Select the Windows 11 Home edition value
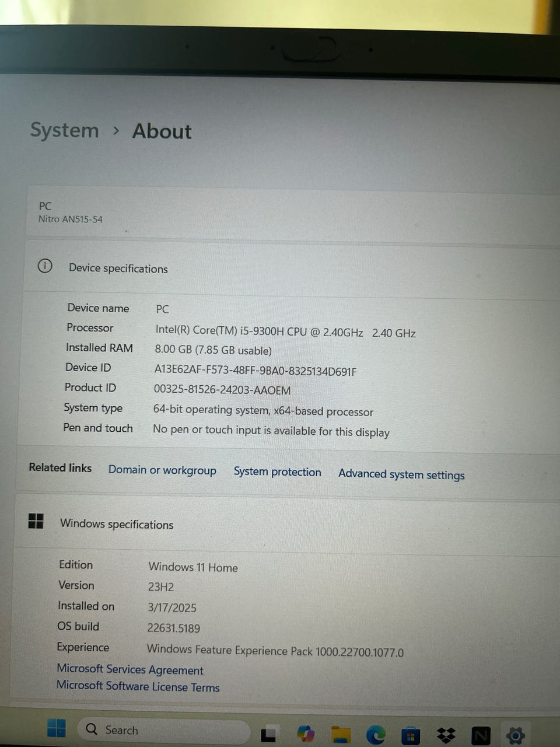Image resolution: width=560 pixels, height=747 pixels. pos(193,567)
